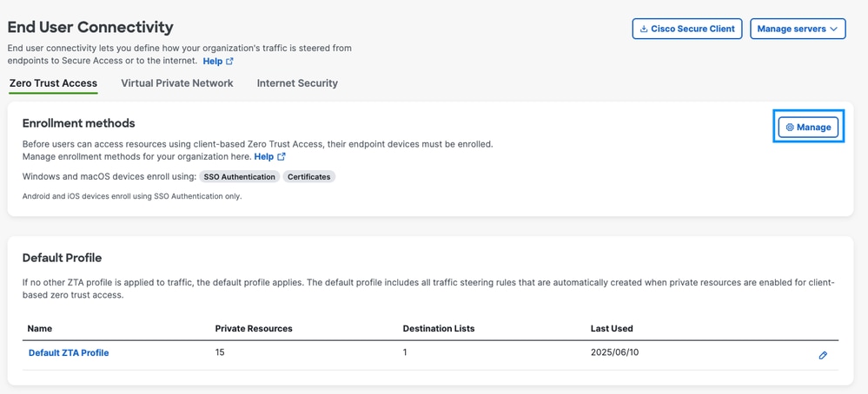Click the download icon in Cisco Secure Client button

point(644,29)
